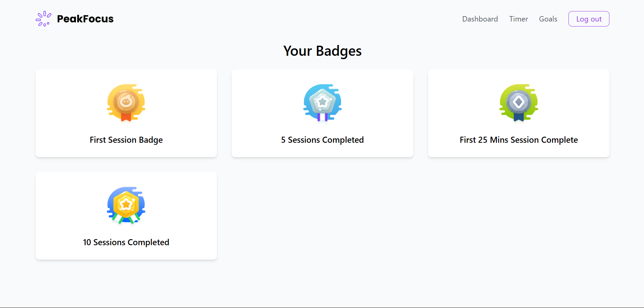Image resolution: width=644 pixels, height=308 pixels.
Task: Click the navy ribbon below the green medal
Action: [x=519, y=117]
